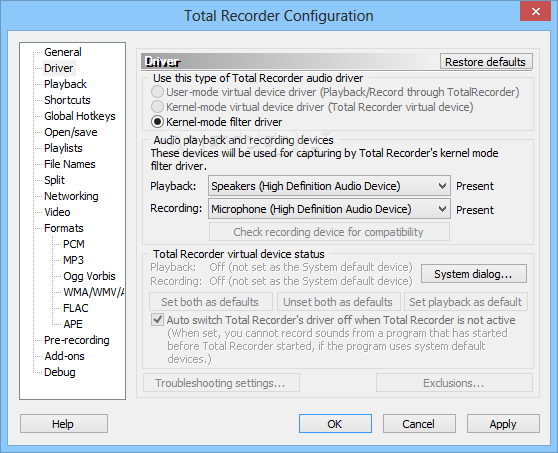Open MP3 format settings

tap(73, 260)
